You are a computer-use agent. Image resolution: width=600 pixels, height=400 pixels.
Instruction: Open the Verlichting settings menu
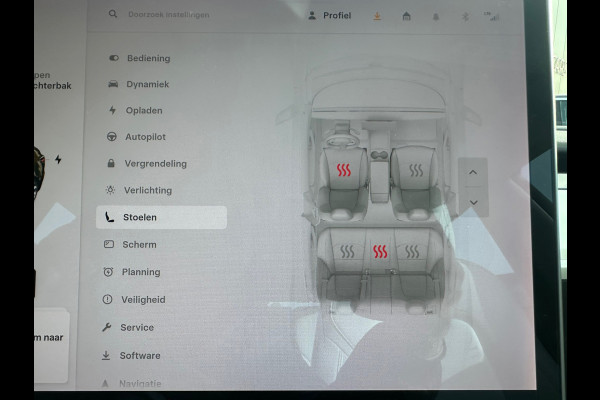coord(138,190)
